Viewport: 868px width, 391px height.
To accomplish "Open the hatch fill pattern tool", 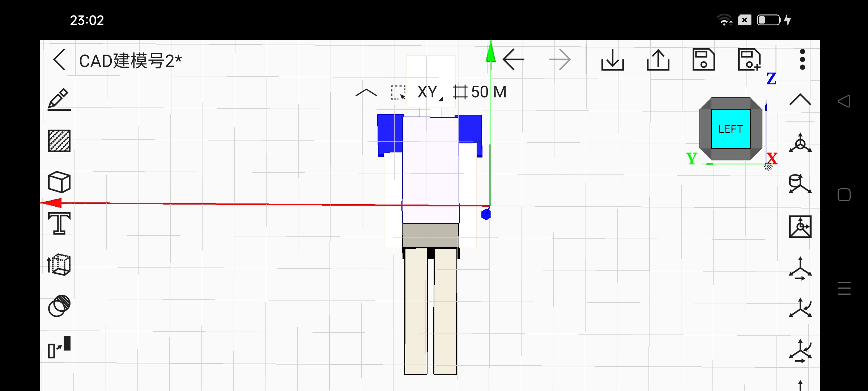I will [x=59, y=140].
